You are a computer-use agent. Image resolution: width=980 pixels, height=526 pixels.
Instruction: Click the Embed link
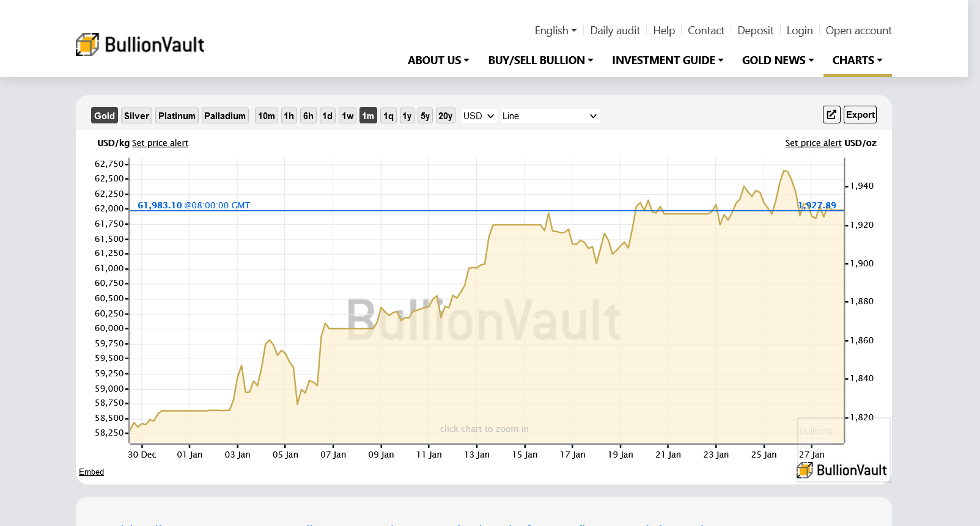coord(91,472)
